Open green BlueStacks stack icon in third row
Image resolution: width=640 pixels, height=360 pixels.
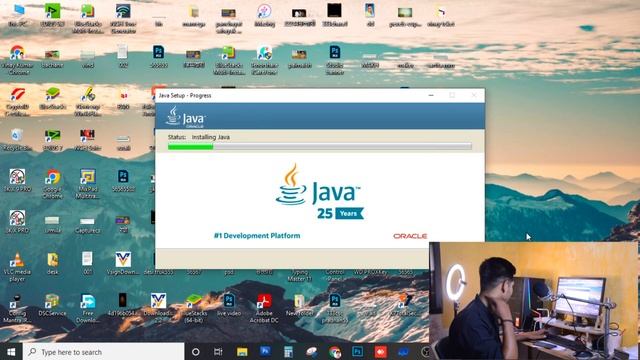pyautogui.click(x=53, y=98)
